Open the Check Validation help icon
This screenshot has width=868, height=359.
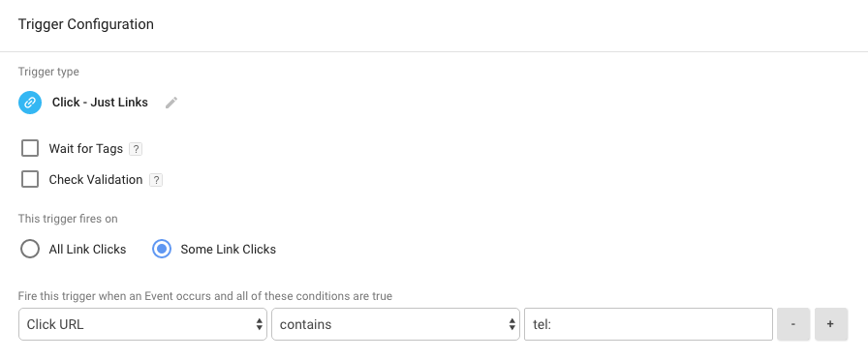[x=156, y=180]
